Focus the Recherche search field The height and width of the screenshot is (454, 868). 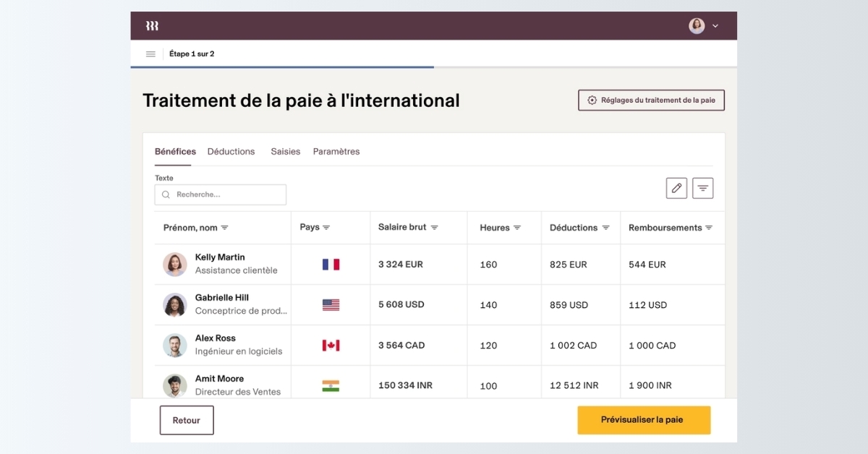click(x=221, y=194)
